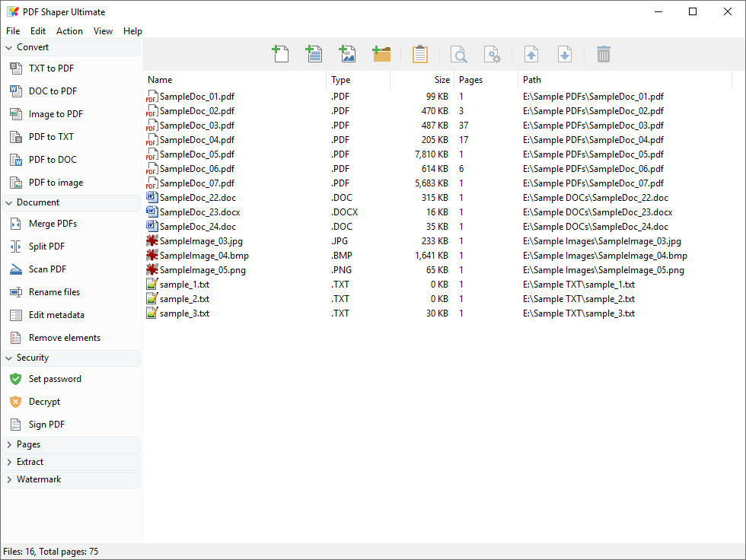Screen dimensions: 746x560
Task: Remove a file using the trash icon
Action: point(603,53)
